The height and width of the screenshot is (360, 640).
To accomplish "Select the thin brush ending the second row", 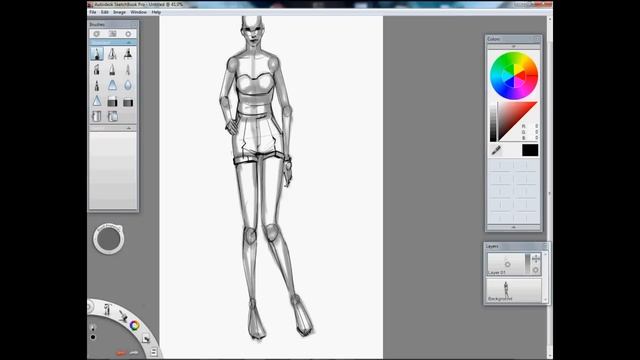I will tap(128, 70).
